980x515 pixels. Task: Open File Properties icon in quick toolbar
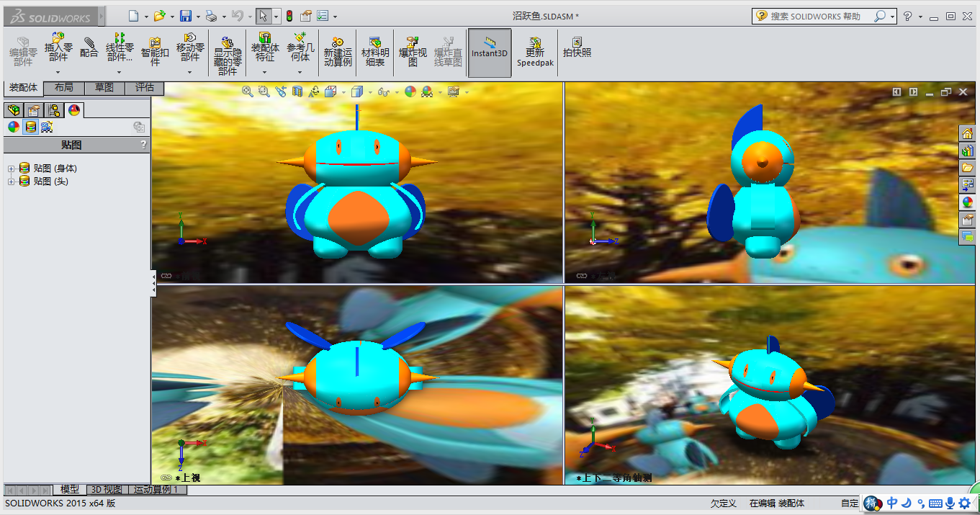[x=306, y=16]
